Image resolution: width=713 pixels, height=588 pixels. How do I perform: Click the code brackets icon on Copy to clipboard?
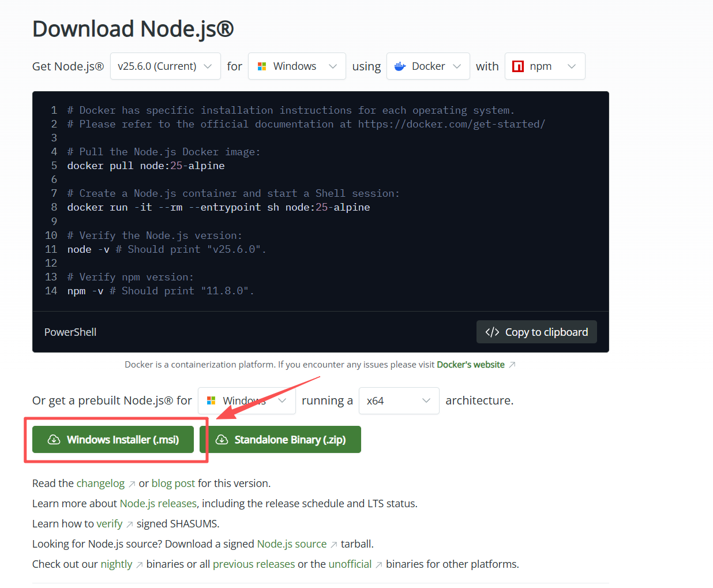(x=492, y=332)
